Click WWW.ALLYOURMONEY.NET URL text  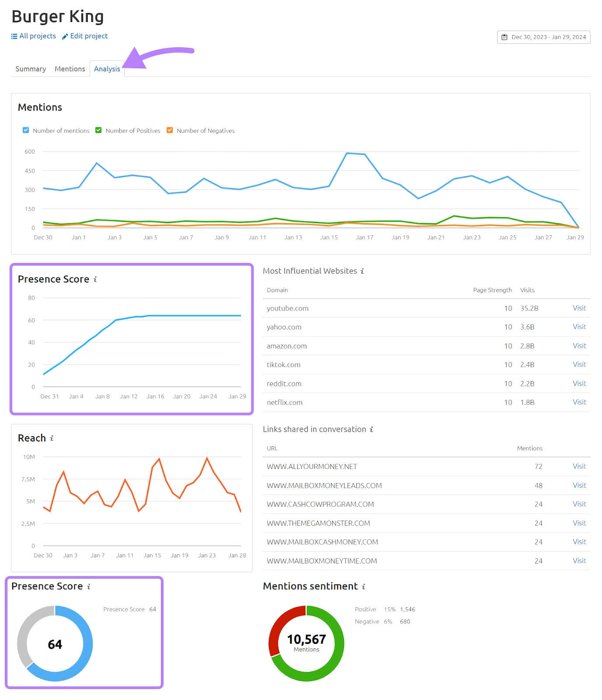pos(312,467)
